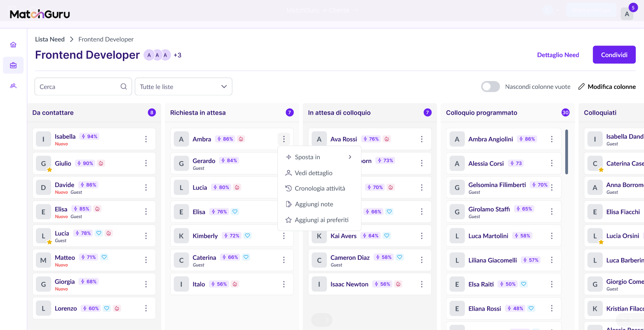644x330 pixels.
Task: Click the count badge 30 on Colloquio programmato
Action: pyautogui.click(x=565, y=113)
